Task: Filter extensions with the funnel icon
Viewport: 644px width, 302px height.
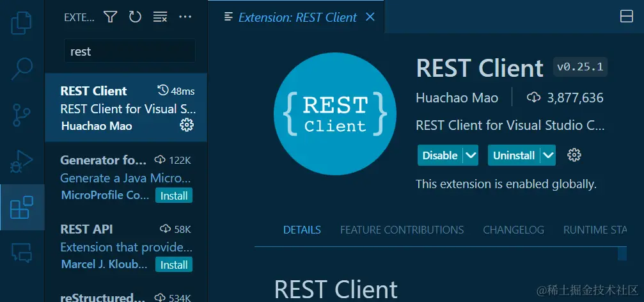Action: pos(111,17)
